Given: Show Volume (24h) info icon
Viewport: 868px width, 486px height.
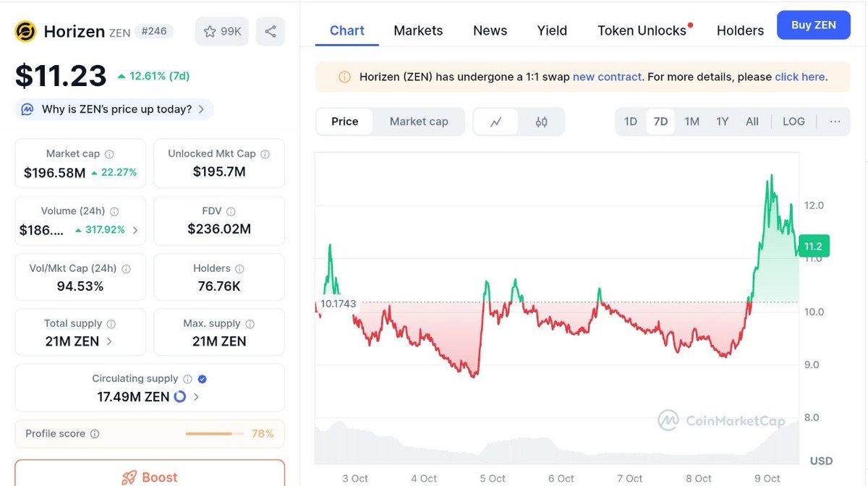Looking at the screenshot, I should tap(114, 211).
